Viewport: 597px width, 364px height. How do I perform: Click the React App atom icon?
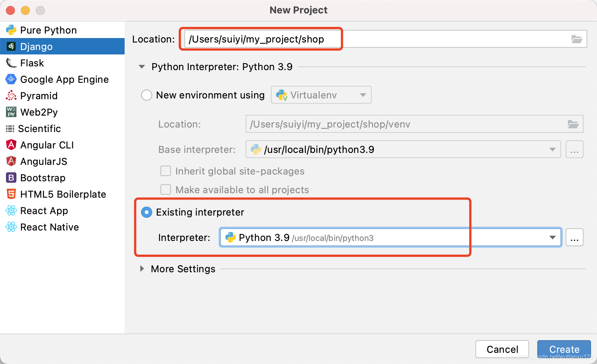(11, 210)
